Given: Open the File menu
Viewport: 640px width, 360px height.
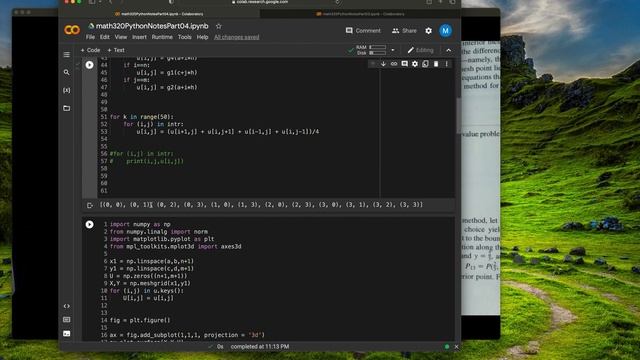Looking at the screenshot, I should tap(90, 37).
